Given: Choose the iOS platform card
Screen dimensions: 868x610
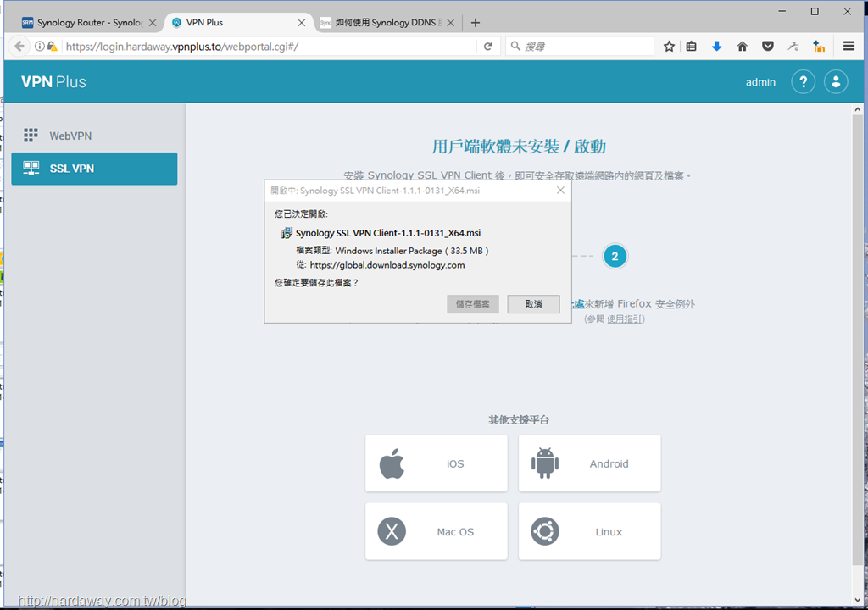Looking at the screenshot, I should 437,463.
